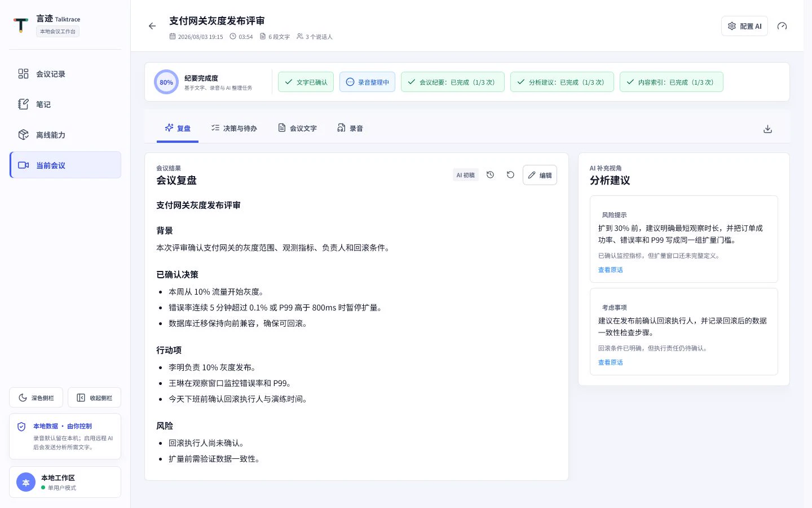Go back using the arrow beside the meeting title
812x508 pixels.
152,26
